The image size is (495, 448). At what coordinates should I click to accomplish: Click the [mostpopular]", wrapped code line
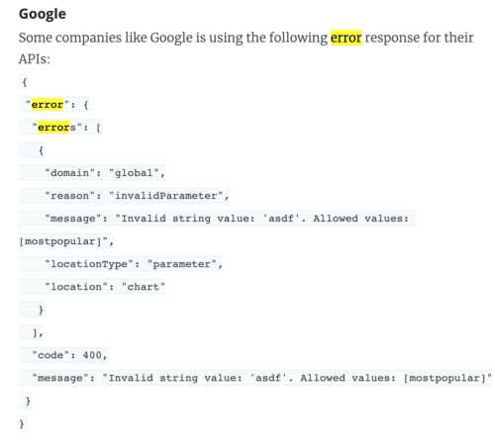pyautogui.click(x=66, y=241)
